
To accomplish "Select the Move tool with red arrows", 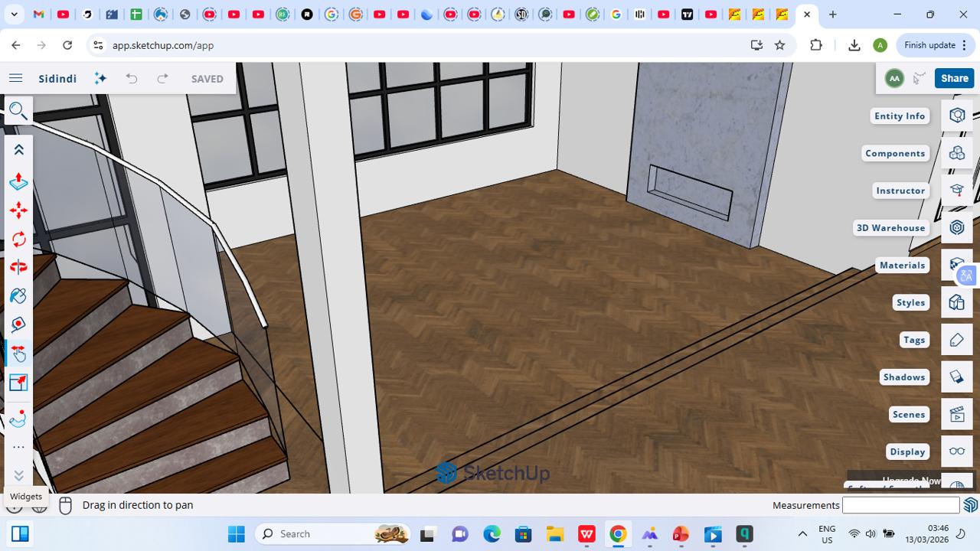I will pos(18,210).
